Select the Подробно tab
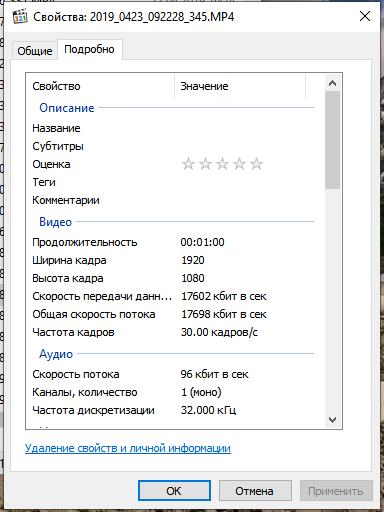The width and height of the screenshot is (384, 512). 90,49
